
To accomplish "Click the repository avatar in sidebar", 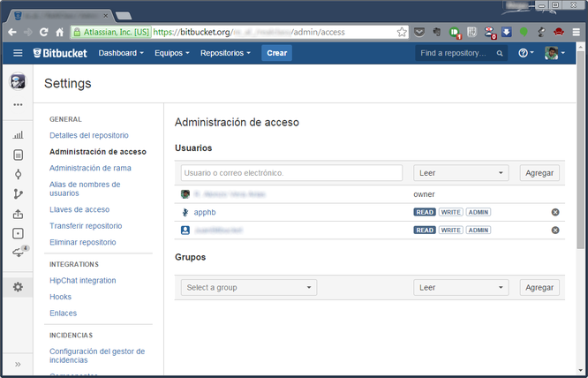I will coord(18,81).
